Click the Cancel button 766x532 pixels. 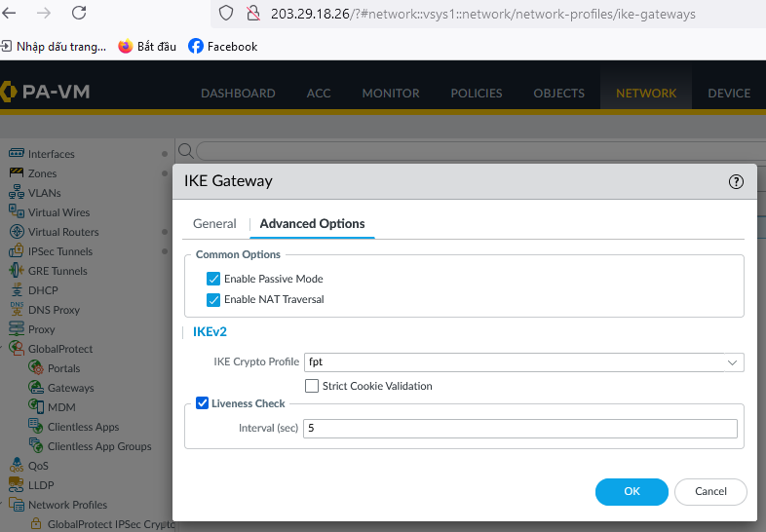709,492
